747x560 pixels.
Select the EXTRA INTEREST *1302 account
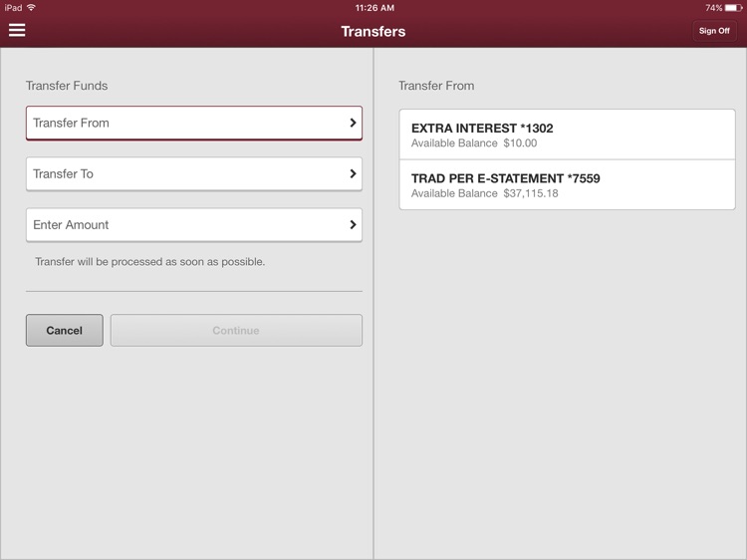pyautogui.click(x=567, y=135)
